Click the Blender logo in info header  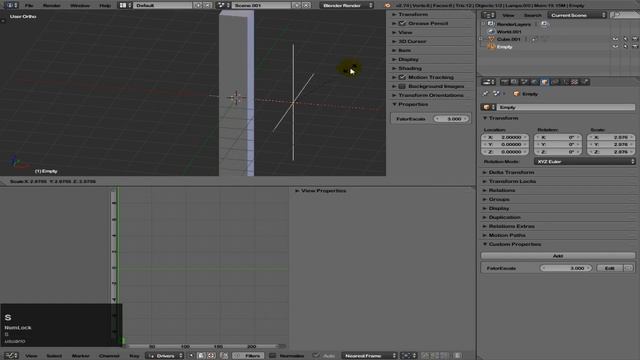387,5
